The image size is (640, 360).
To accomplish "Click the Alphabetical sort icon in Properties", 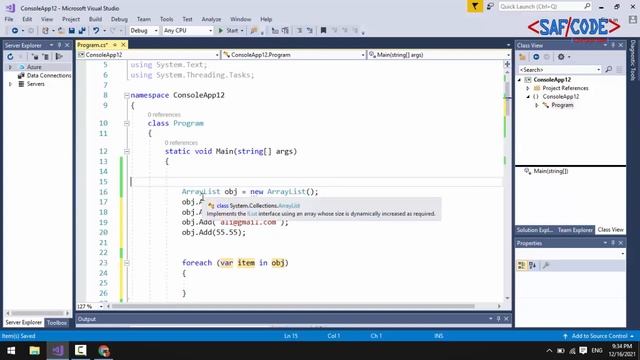I will [x=533, y=266].
